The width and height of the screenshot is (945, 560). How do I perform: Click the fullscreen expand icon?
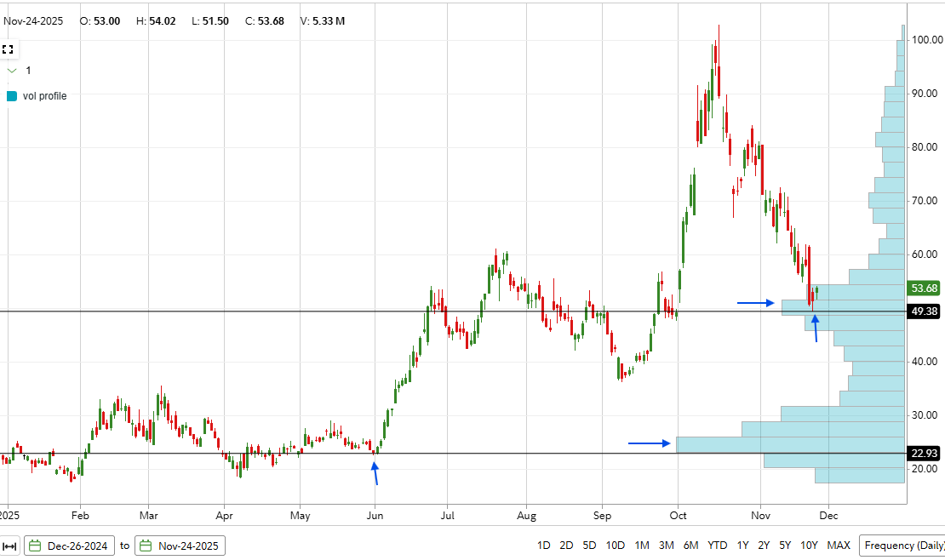(x=9, y=49)
